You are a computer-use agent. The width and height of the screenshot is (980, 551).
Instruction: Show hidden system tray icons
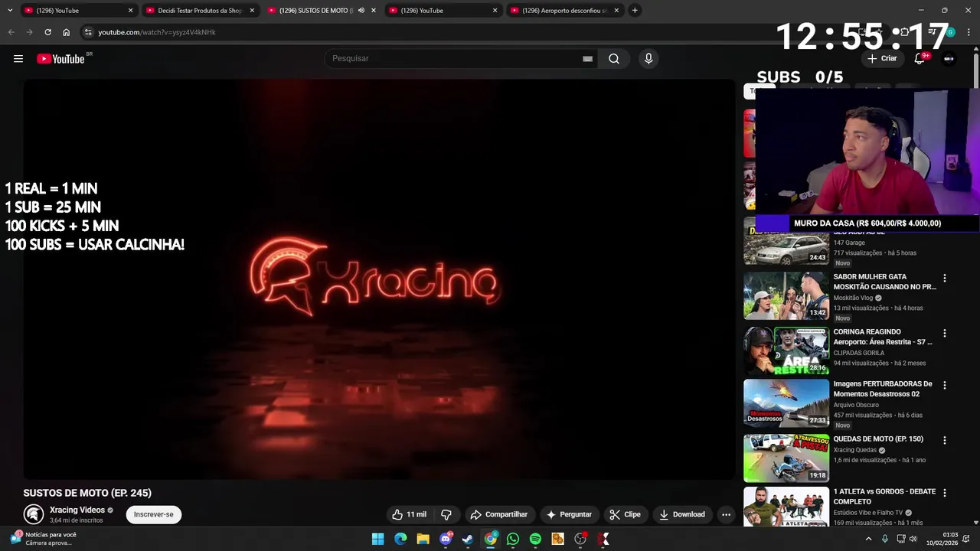point(868,540)
